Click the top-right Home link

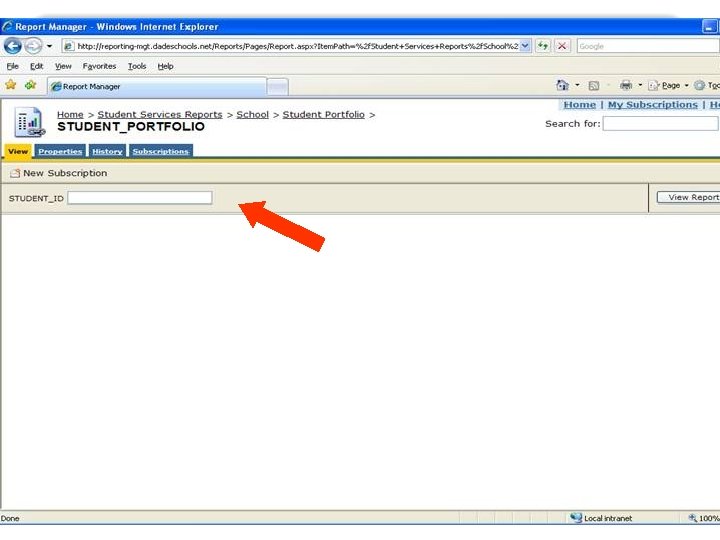pyautogui.click(x=579, y=105)
